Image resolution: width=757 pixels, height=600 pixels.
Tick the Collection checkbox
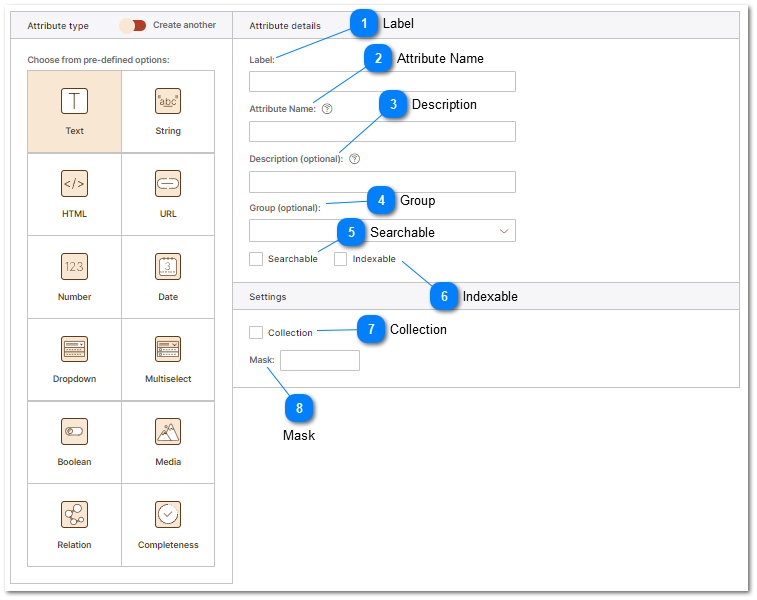pyautogui.click(x=256, y=332)
